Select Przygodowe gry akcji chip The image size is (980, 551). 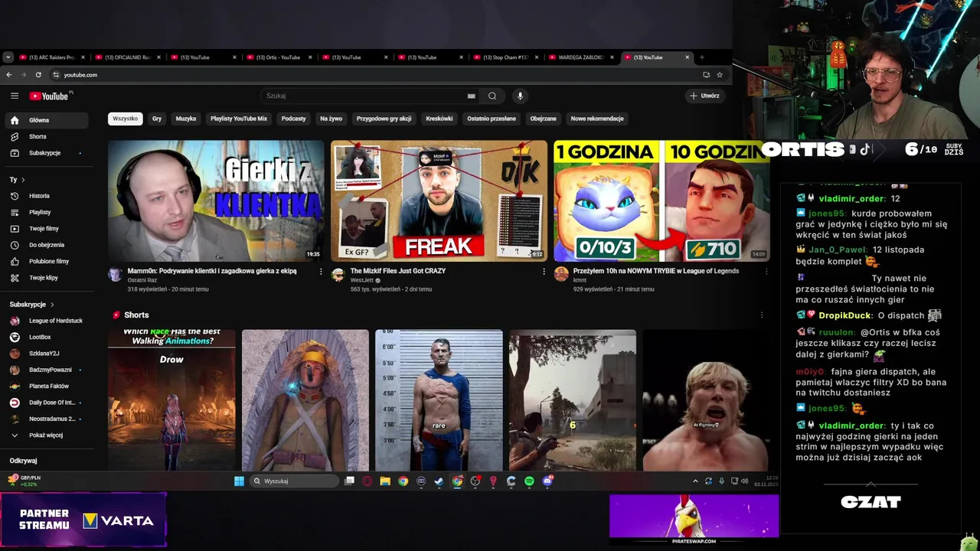pos(384,119)
